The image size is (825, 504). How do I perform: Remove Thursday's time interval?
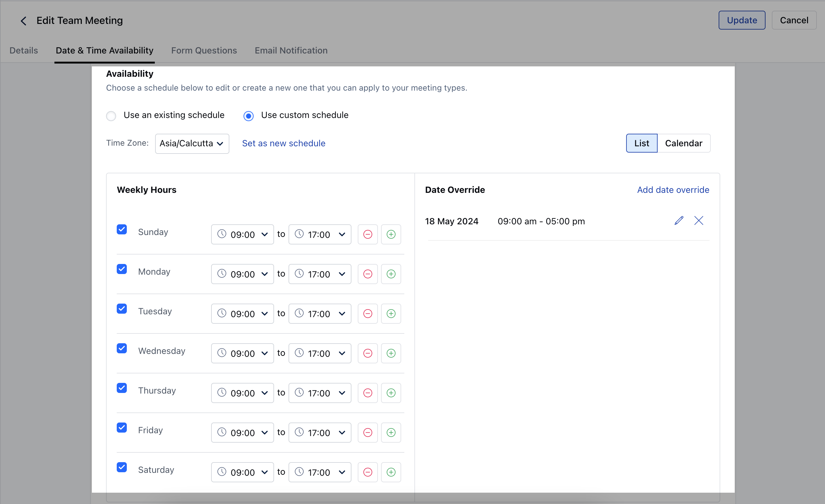point(368,393)
